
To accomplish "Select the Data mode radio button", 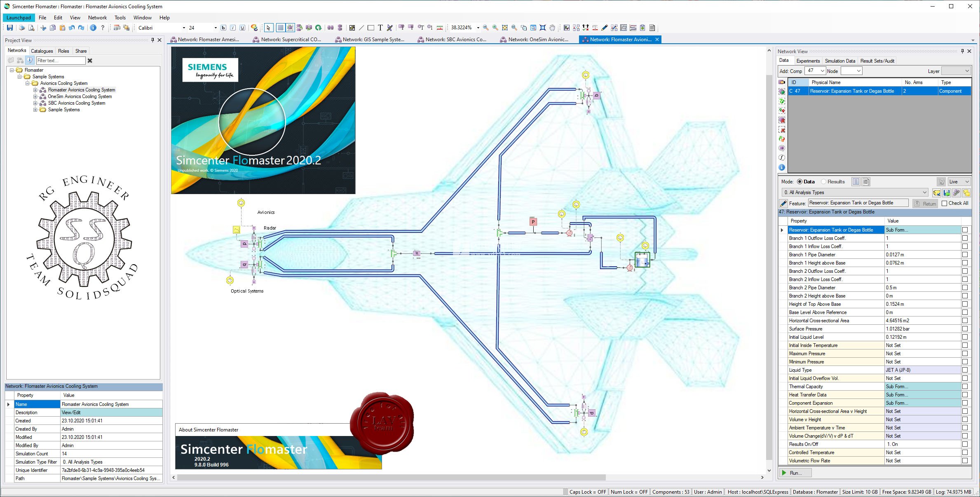I will click(x=800, y=182).
